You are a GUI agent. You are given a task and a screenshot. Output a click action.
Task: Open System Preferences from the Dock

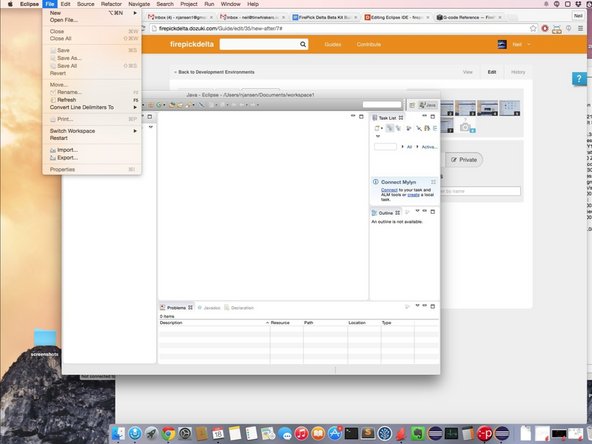point(185,434)
